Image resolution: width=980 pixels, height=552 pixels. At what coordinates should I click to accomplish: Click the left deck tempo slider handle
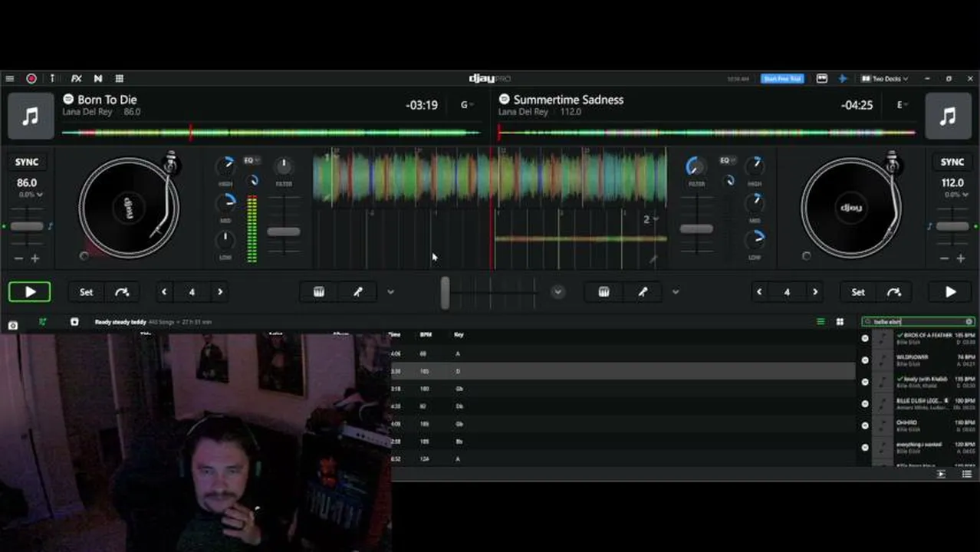[27, 226]
